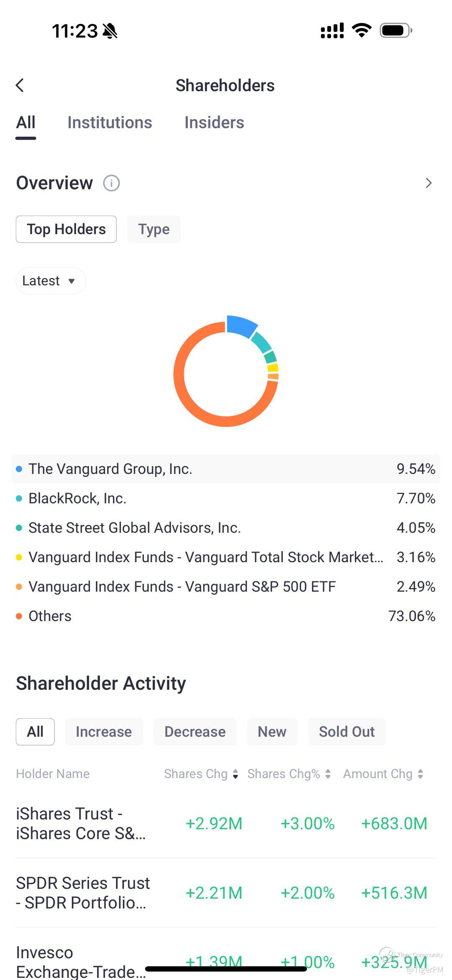Viewport: 452px width, 980px height.
Task: Sort by Amount Chg arrows icon
Action: (421, 774)
